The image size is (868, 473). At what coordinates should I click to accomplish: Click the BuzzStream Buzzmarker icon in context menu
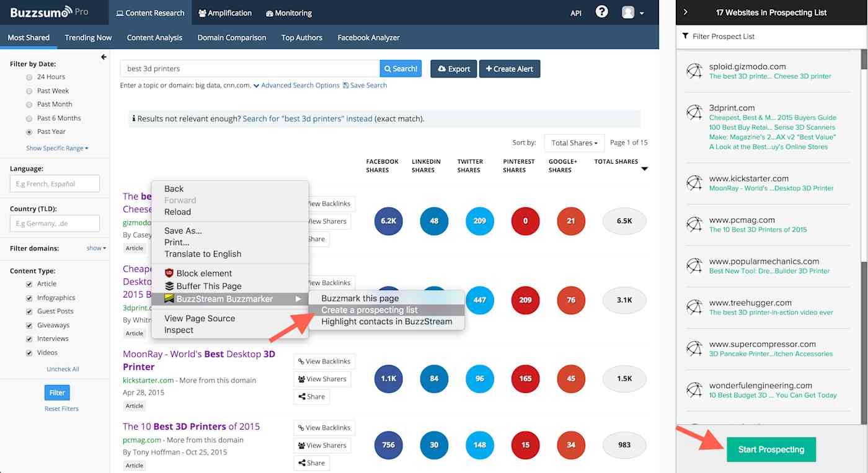pyautogui.click(x=168, y=298)
